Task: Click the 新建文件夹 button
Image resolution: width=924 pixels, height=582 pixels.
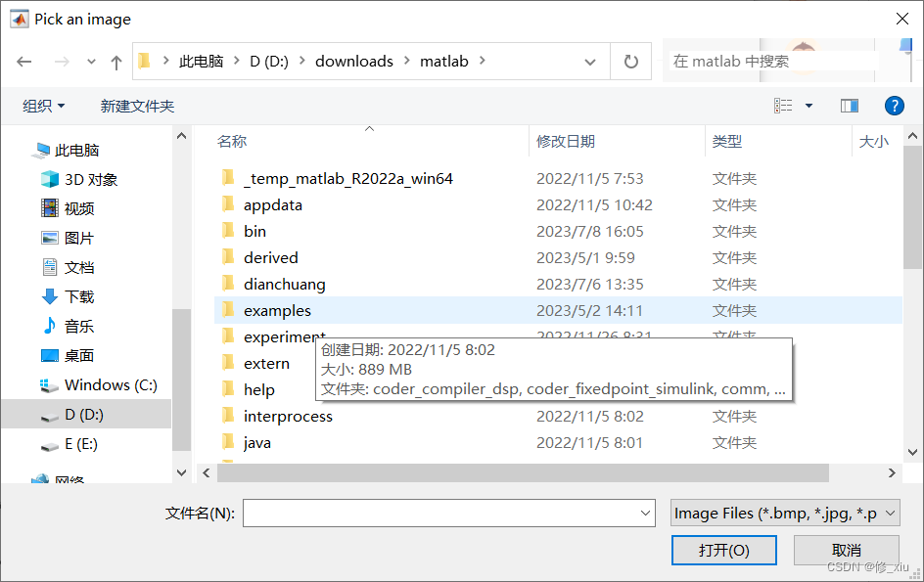Action: click(x=137, y=106)
